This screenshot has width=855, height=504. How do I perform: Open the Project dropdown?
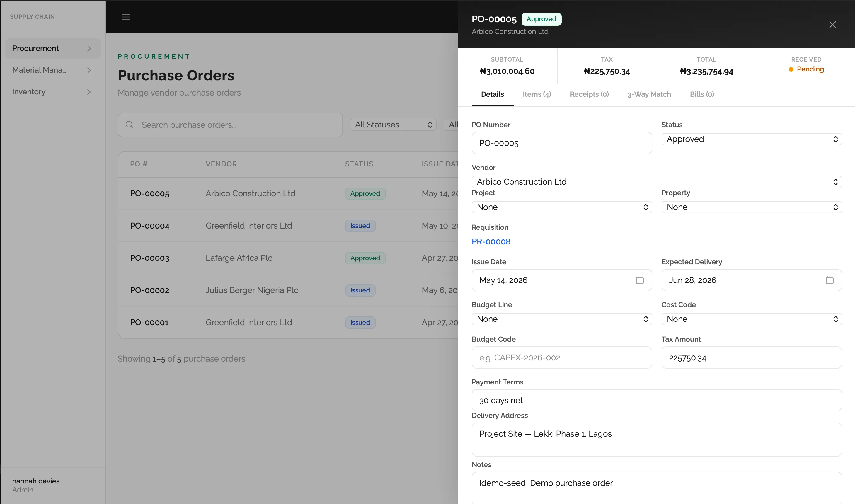[x=562, y=207]
